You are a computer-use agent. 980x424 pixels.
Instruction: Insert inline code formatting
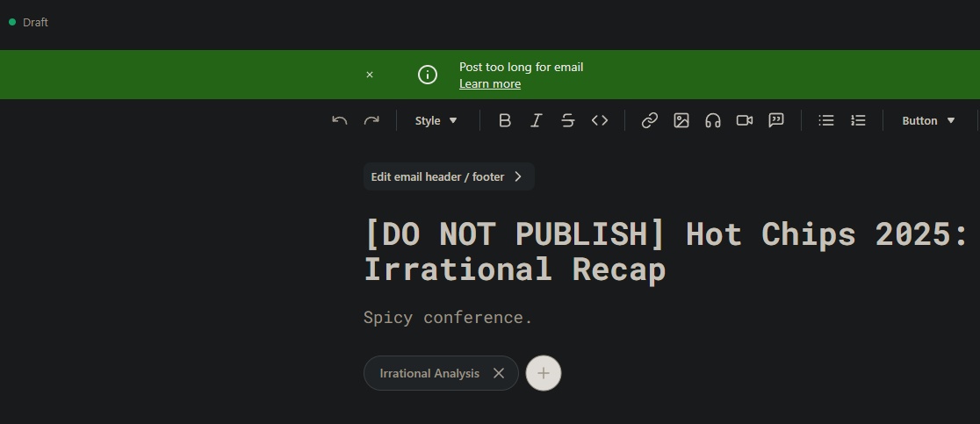coord(600,120)
